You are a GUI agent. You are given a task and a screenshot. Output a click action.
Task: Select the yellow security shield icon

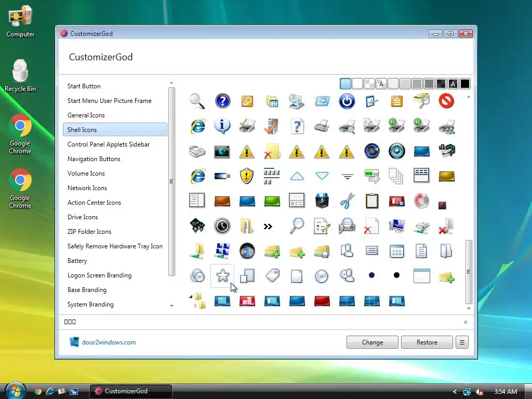pos(247,176)
